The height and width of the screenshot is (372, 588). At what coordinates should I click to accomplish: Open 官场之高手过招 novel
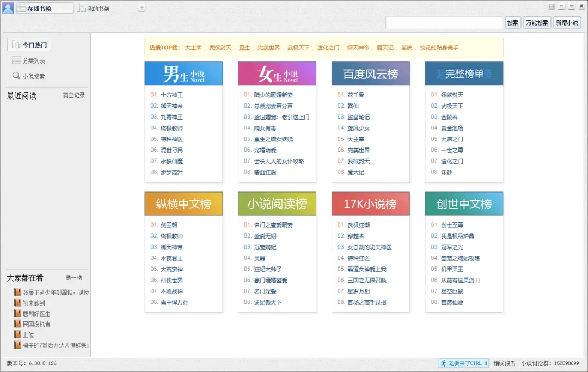367,302
